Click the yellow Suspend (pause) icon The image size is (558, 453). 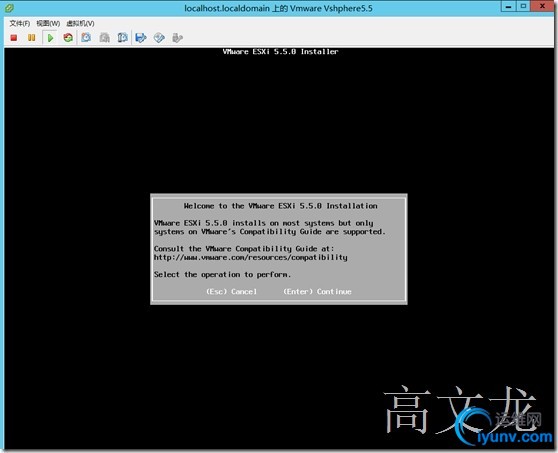click(32, 38)
